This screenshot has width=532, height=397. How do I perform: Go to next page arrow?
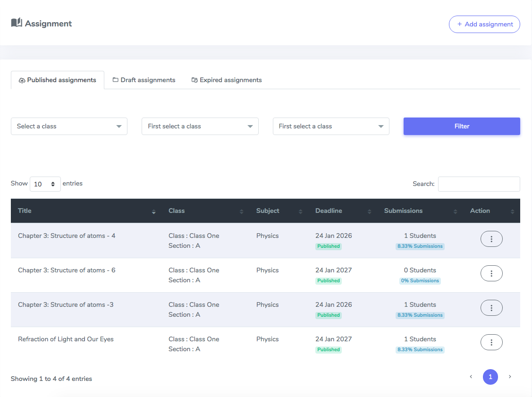pos(510,377)
